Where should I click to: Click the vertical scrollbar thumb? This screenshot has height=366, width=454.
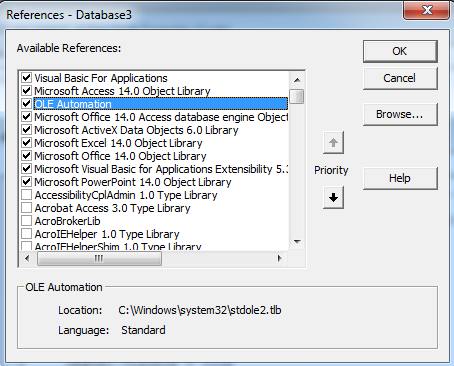(x=297, y=96)
